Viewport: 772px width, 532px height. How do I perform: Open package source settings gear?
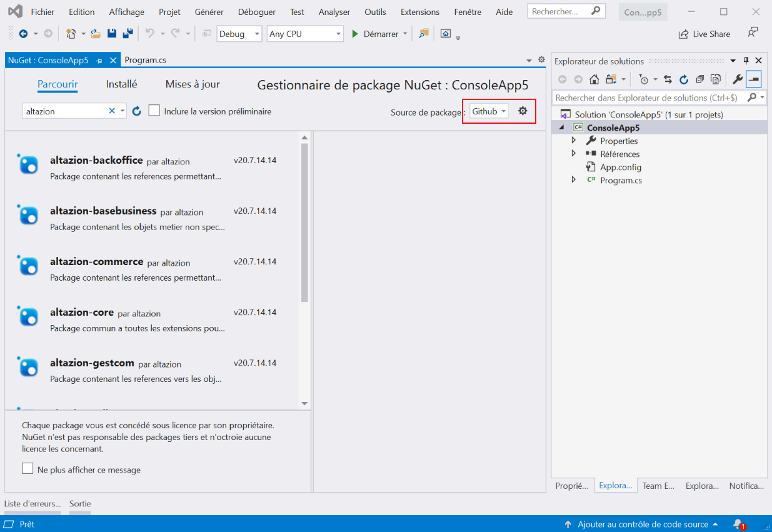pos(523,111)
